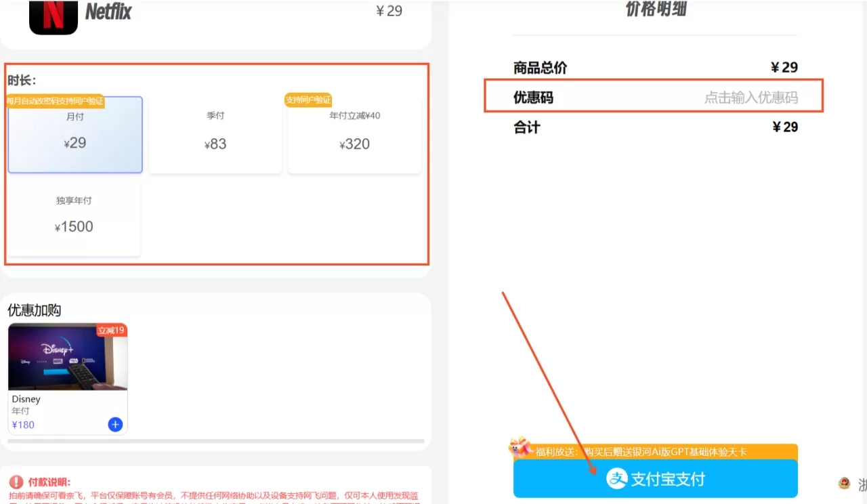Image resolution: width=867 pixels, height=504 pixels.
Task: Click the Netflix logo icon
Action: 54,17
